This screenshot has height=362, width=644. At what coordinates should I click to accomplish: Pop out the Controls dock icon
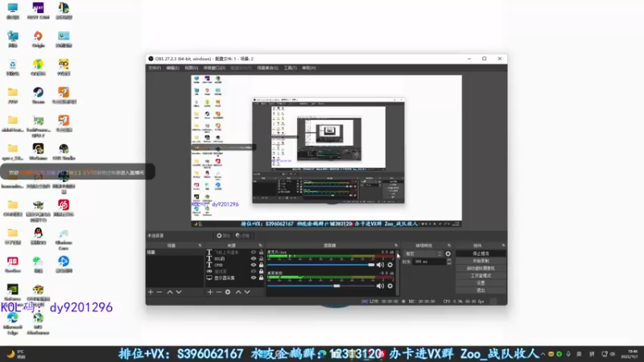pyautogui.click(x=503, y=245)
